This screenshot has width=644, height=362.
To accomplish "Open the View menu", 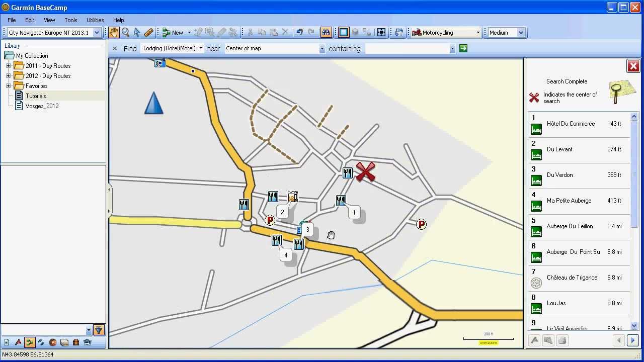I will pyautogui.click(x=49, y=20).
